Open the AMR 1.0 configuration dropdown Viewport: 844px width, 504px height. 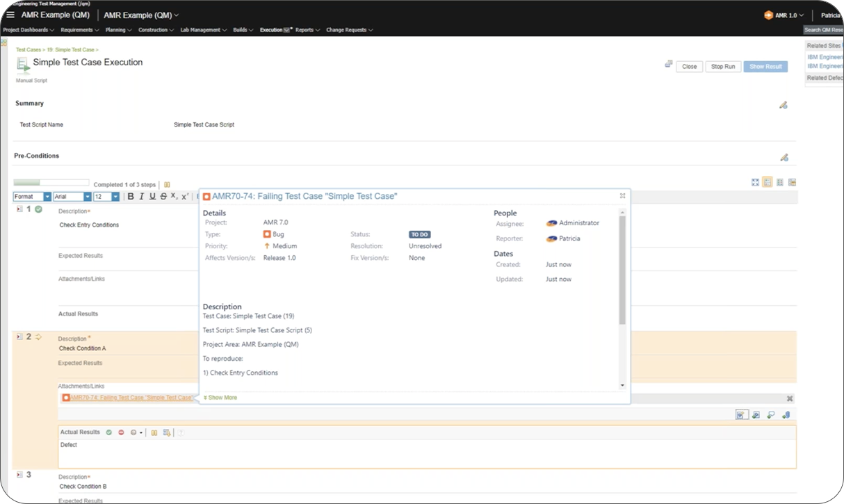pyautogui.click(x=784, y=15)
